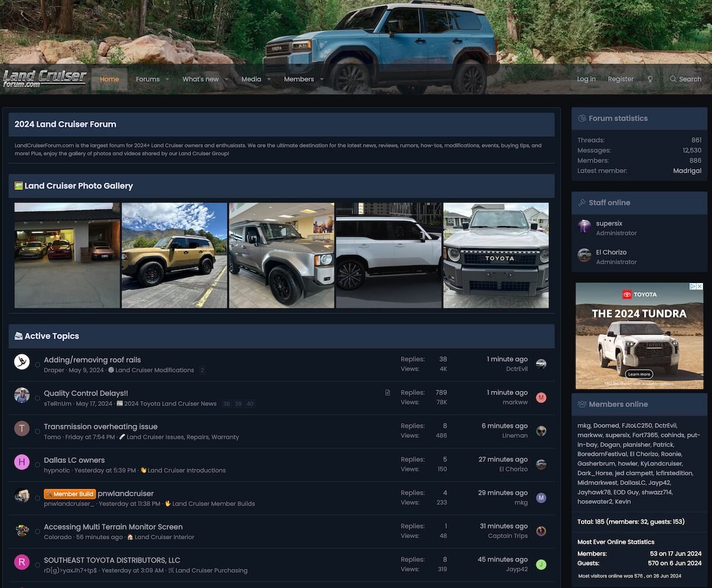Toggle the lightbulb style chooser icon

click(650, 79)
